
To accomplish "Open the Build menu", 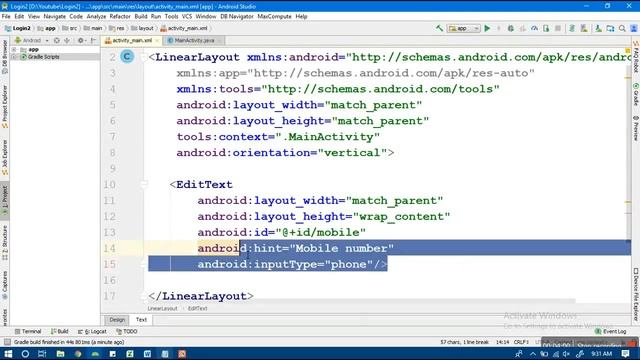I will tap(141, 16).
